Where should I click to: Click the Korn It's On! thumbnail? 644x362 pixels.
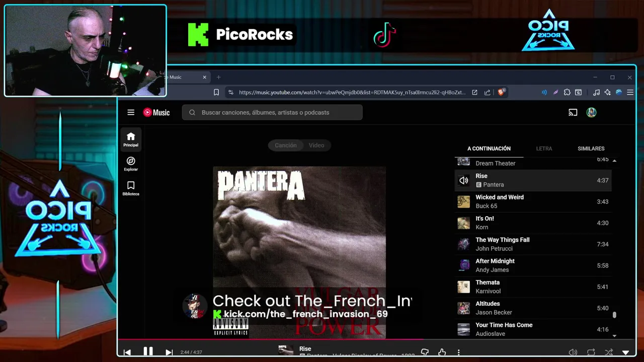point(463,223)
